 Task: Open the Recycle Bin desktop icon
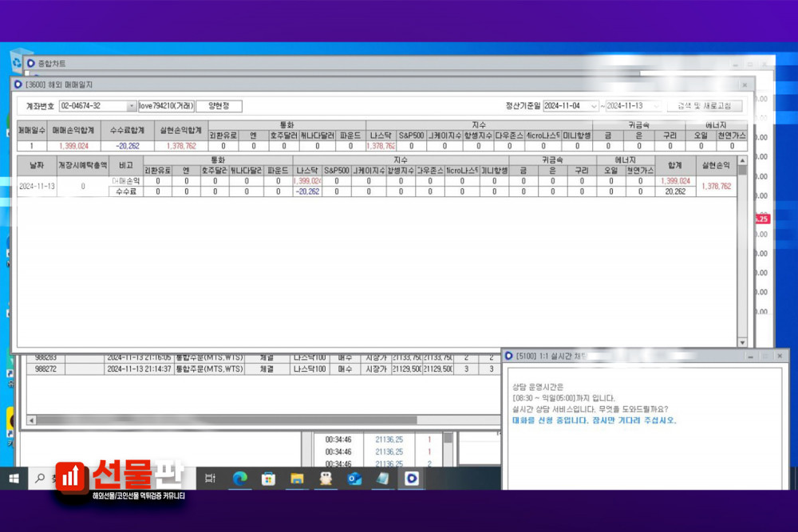(x=17, y=61)
